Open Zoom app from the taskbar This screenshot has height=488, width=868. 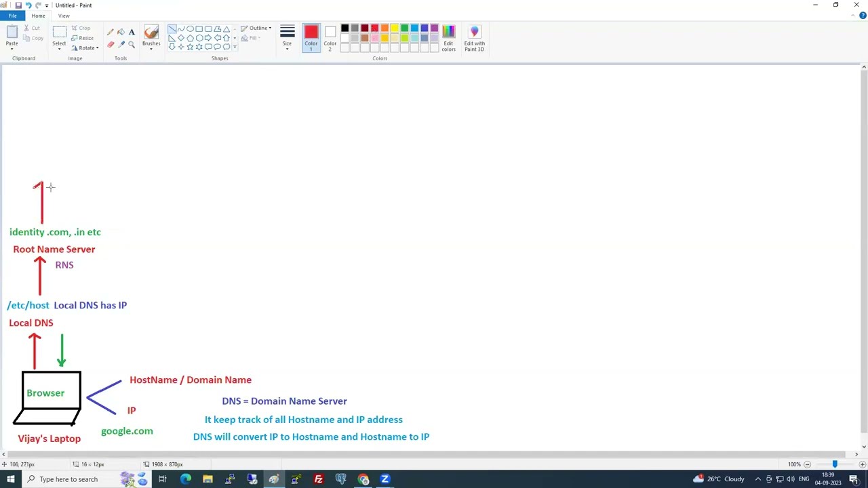click(x=385, y=479)
